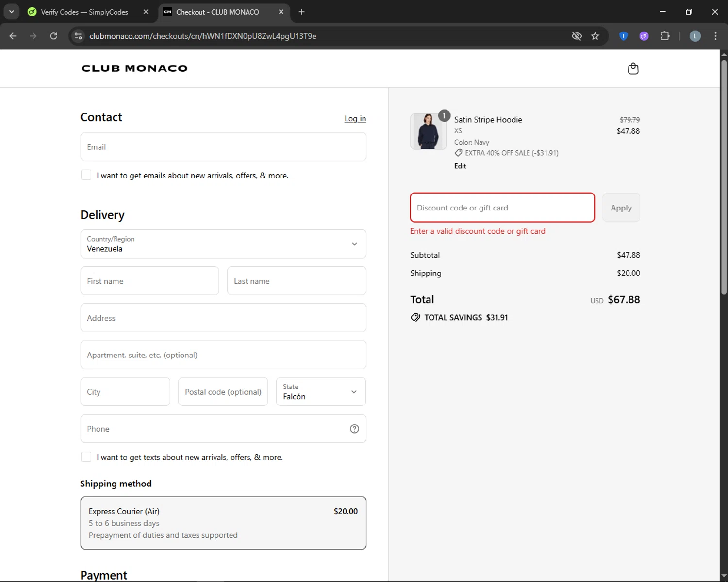Bookmark this page with the star icon
The height and width of the screenshot is (582, 728).
click(x=595, y=36)
